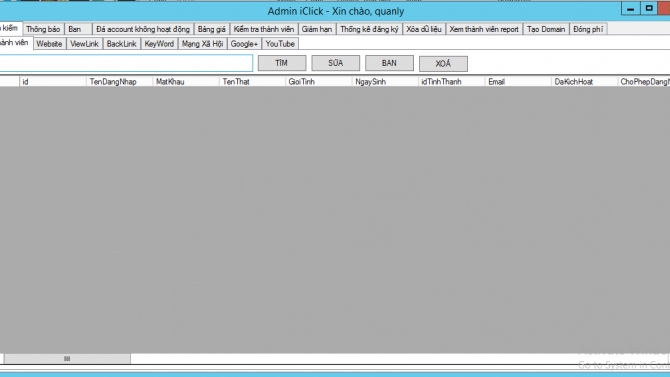
Task: Click the TenThat column header
Action: click(x=253, y=82)
